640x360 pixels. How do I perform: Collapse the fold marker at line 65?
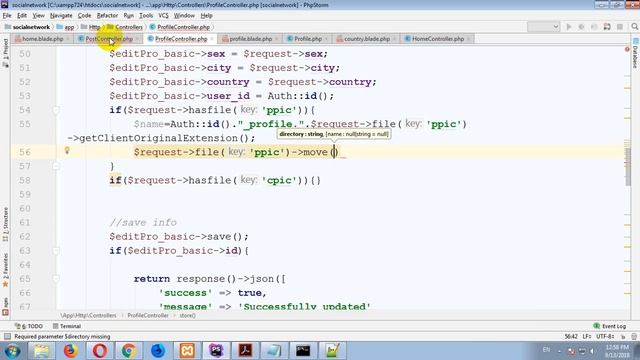(56, 279)
